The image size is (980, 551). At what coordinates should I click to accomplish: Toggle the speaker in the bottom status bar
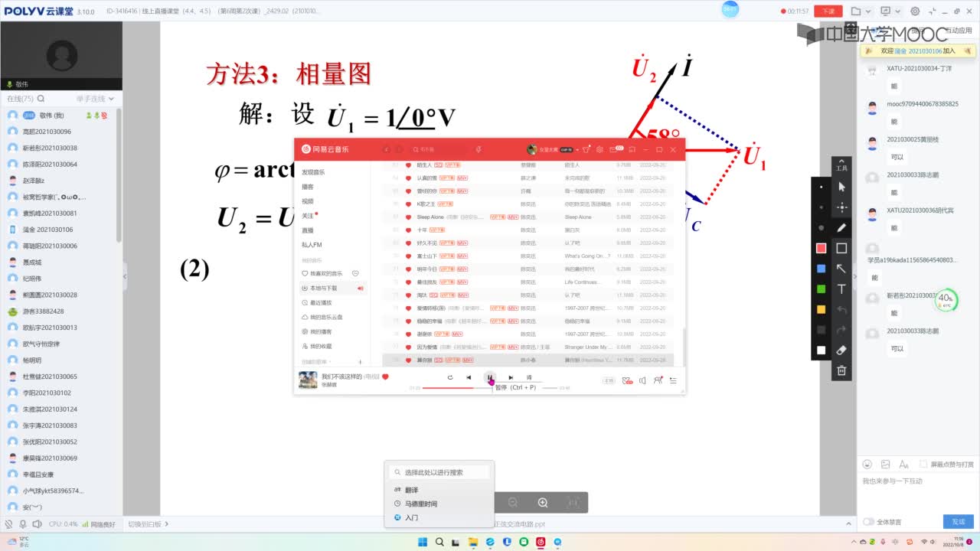[37, 524]
